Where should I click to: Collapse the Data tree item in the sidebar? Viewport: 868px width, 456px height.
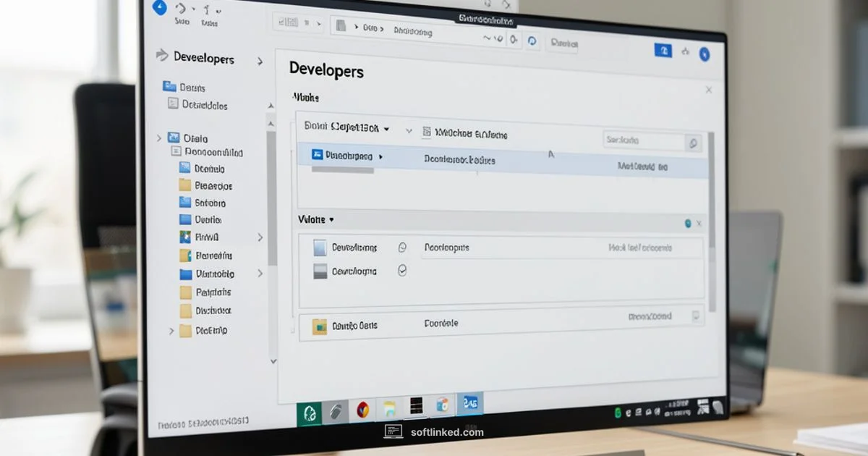[x=158, y=138]
